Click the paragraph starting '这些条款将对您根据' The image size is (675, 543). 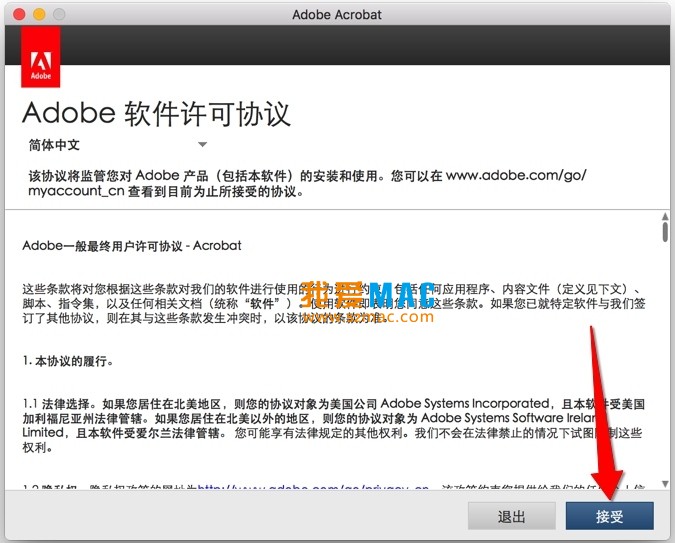(x=334, y=304)
